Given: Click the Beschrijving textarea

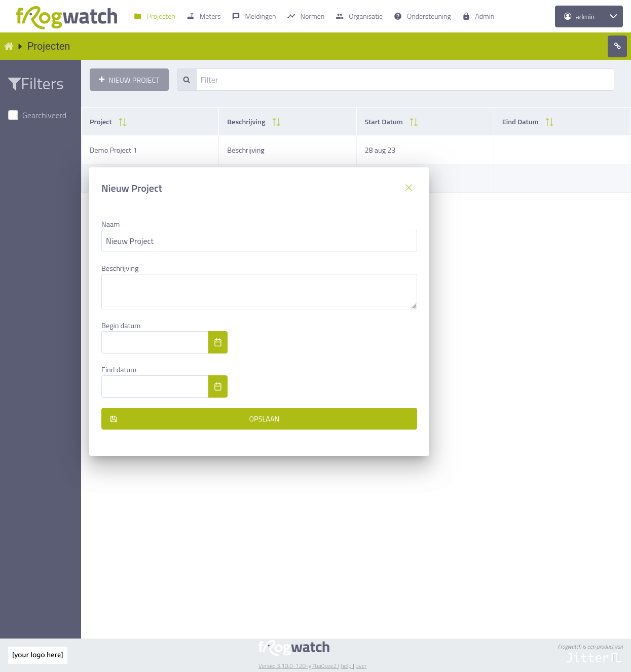Looking at the screenshot, I should (x=259, y=292).
